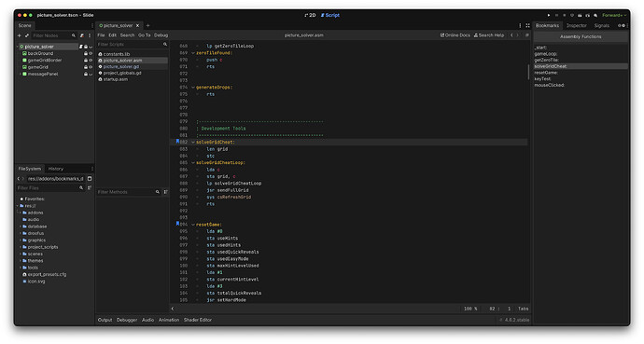
Task: Toggle distraction-free mode icon
Action: [527, 25]
